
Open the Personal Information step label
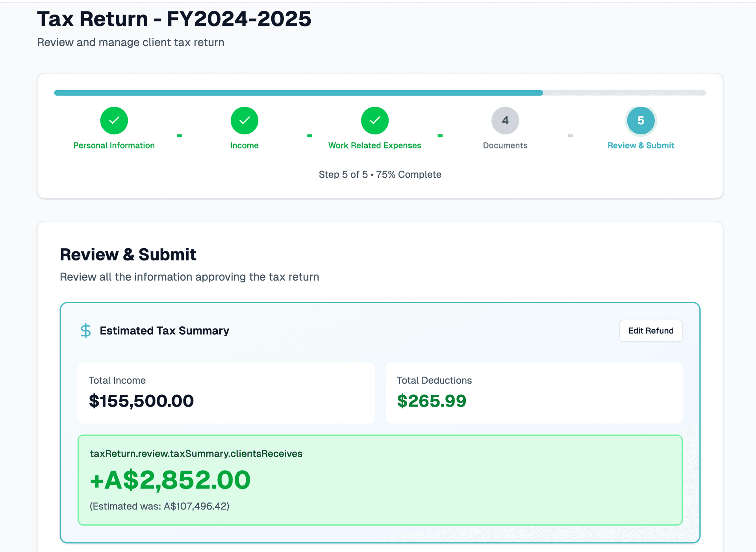tap(114, 145)
